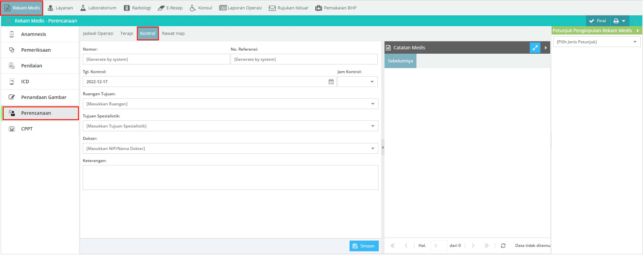
Task: Select CPPT in the sidebar
Action: pyautogui.click(x=40, y=129)
